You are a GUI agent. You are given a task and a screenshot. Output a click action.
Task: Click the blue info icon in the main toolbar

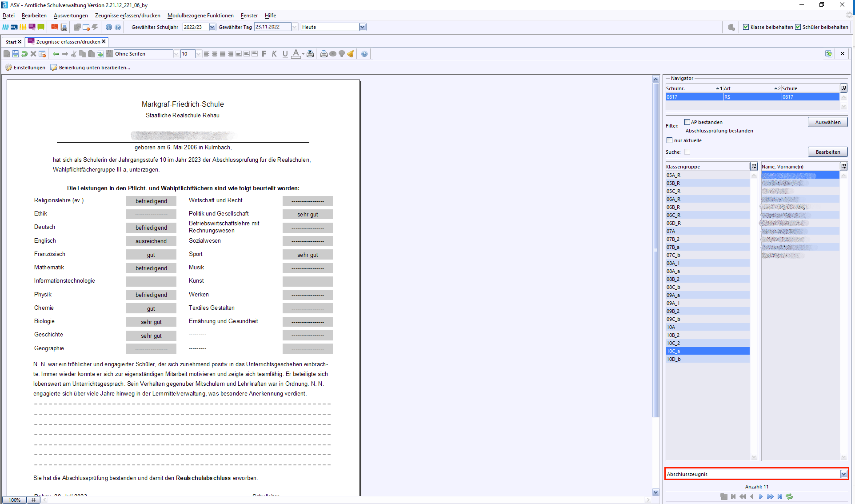point(108,27)
